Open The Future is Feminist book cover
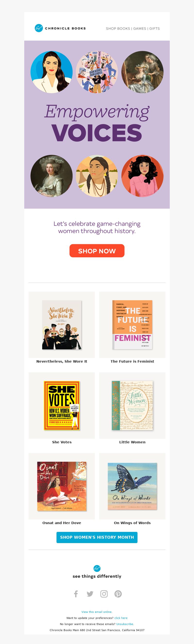 pyautogui.click(x=132, y=325)
